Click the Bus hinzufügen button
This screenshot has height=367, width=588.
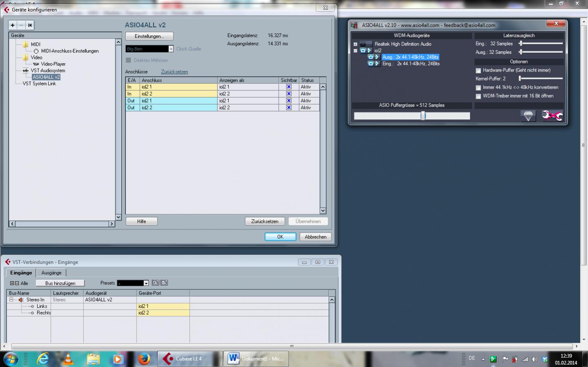point(60,283)
